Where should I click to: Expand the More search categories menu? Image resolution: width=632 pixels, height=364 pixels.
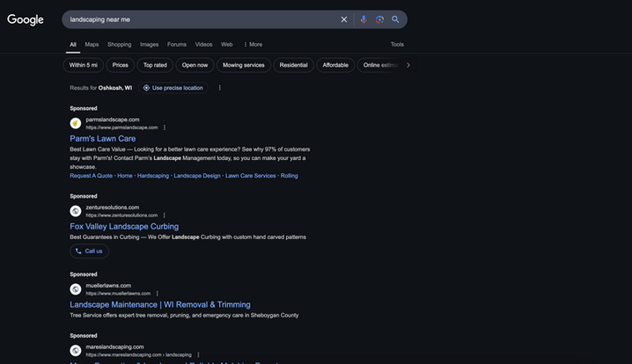(x=254, y=44)
